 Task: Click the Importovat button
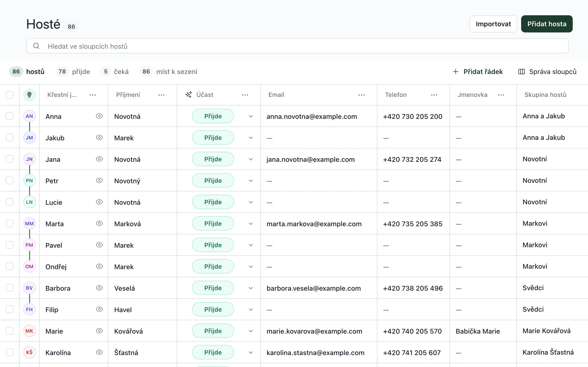[x=493, y=24]
